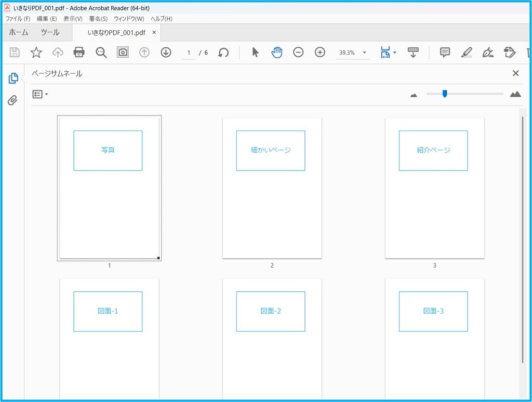532x402 pixels.
Task: Switch to the ツール tab
Action: [x=50, y=32]
